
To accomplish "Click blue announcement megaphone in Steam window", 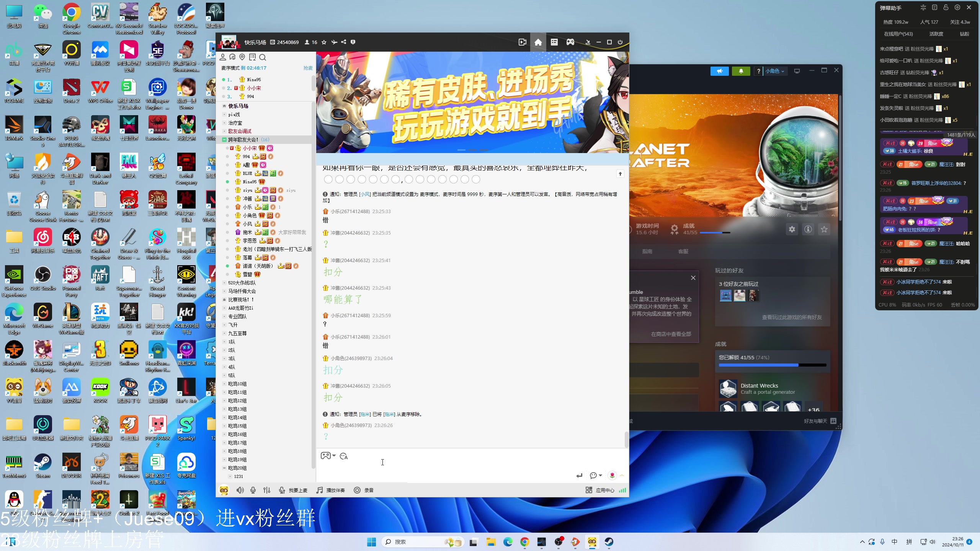I will coord(720,71).
